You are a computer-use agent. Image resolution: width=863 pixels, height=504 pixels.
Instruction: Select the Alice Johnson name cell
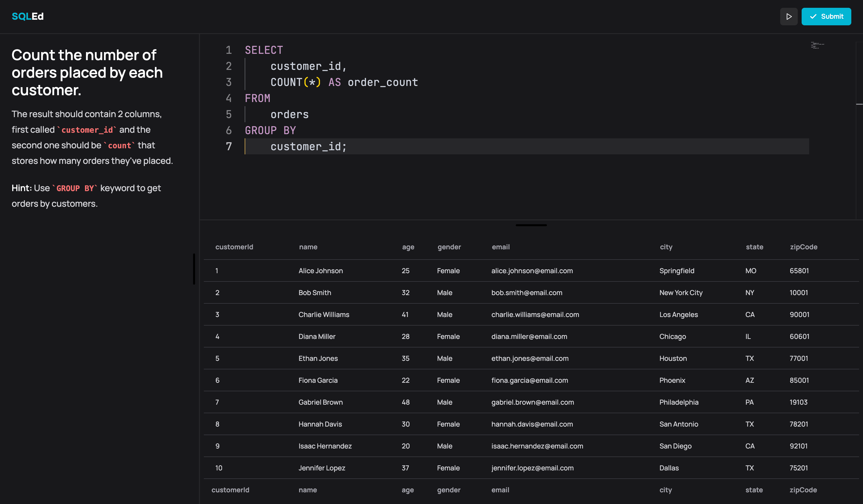point(320,271)
